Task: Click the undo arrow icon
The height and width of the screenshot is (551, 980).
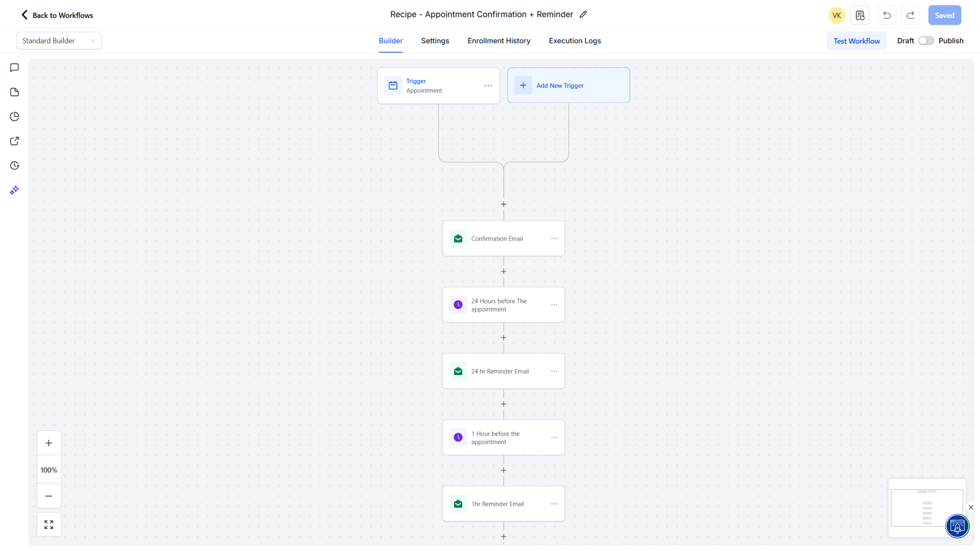Action: 887,15
